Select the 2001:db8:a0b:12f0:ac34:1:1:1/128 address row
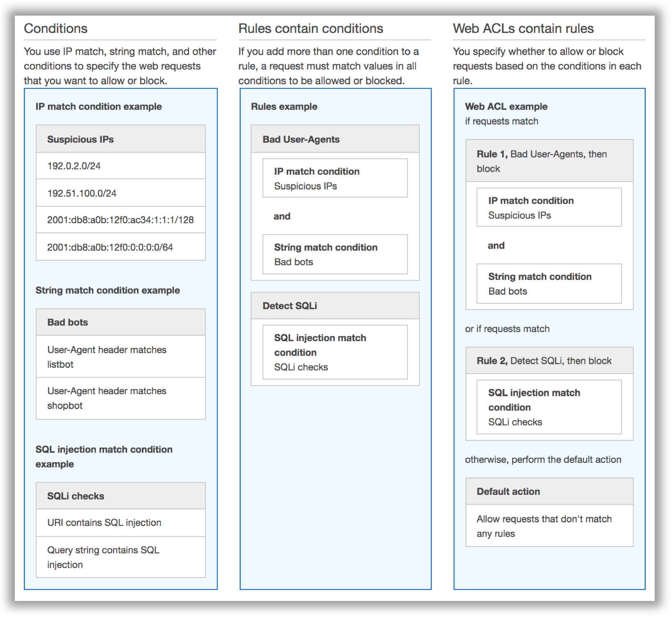 121,220
